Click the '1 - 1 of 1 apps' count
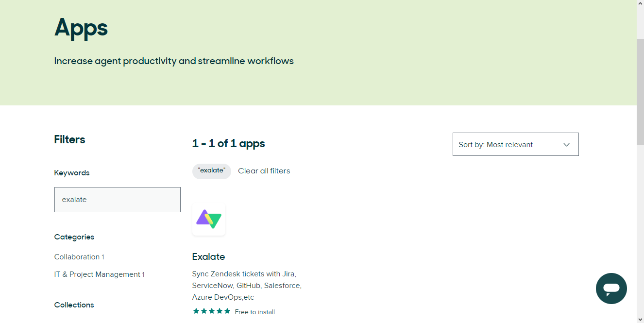Image resolution: width=644 pixels, height=323 pixels. [x=229, y=143]
